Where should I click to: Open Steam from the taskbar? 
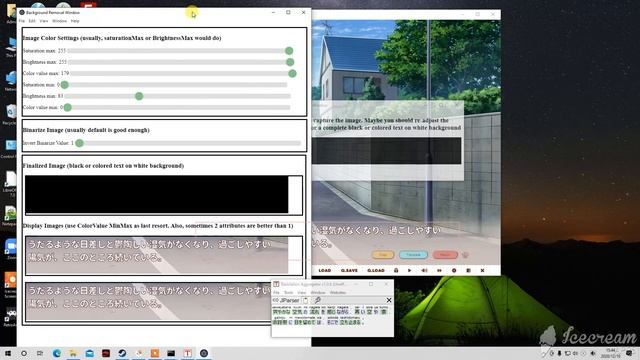[122, 353]
